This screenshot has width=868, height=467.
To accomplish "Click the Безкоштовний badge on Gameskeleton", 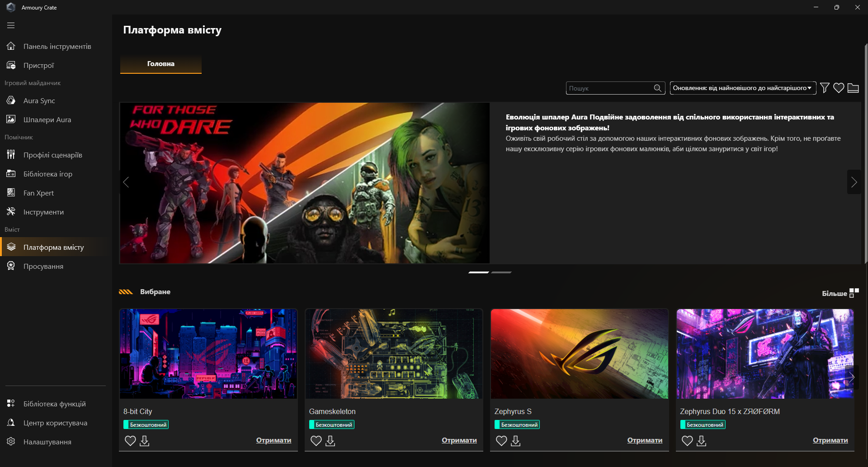I will click(332, 424).
